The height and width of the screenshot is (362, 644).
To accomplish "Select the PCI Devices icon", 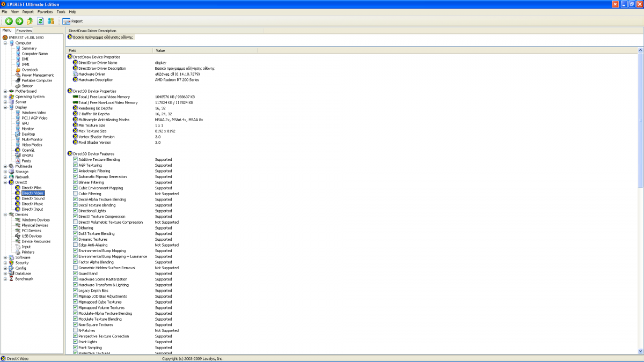I will [x=18, y=231].
